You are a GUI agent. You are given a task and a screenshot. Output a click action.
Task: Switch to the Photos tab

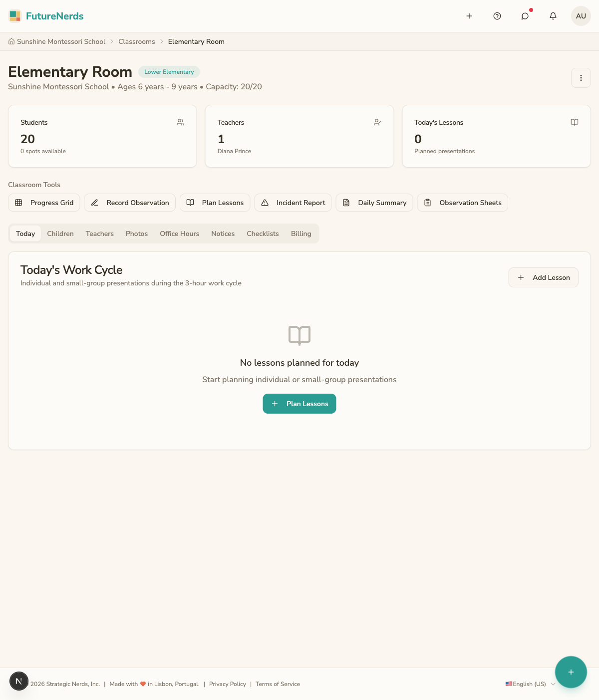(x=137, y=233)
